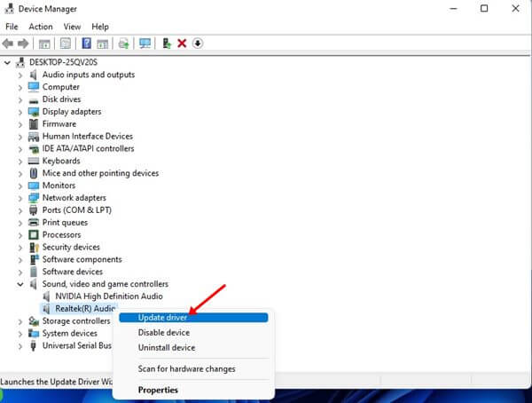
Task: Collapse Sound, video and game controllers
Action: pos(21,284)
